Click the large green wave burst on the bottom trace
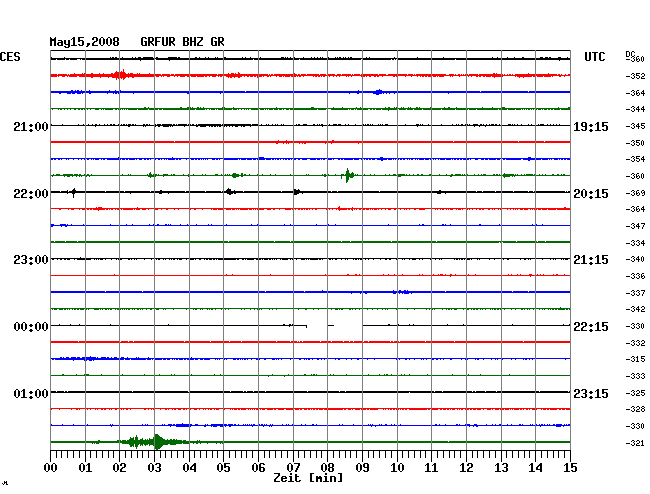The width and height of the screenshot is (650, 494). click(153, 442)
